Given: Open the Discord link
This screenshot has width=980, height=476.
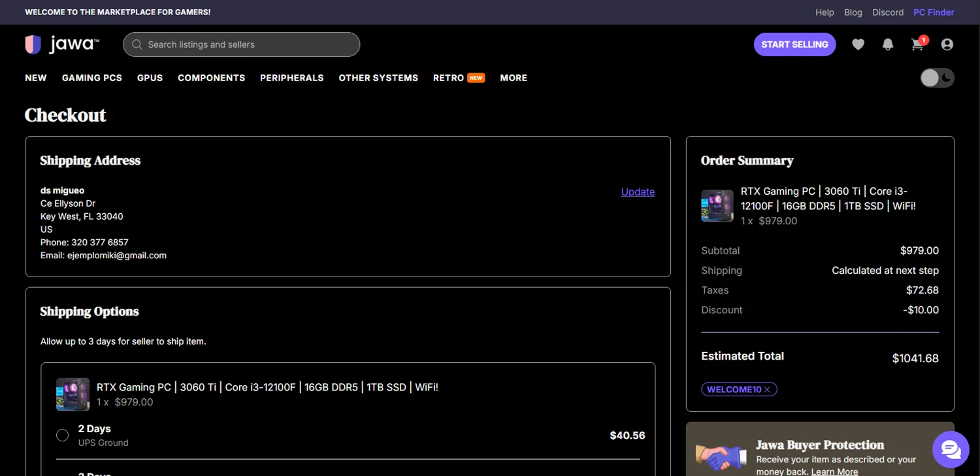Looking at the screenshot, I should [888, 12].
